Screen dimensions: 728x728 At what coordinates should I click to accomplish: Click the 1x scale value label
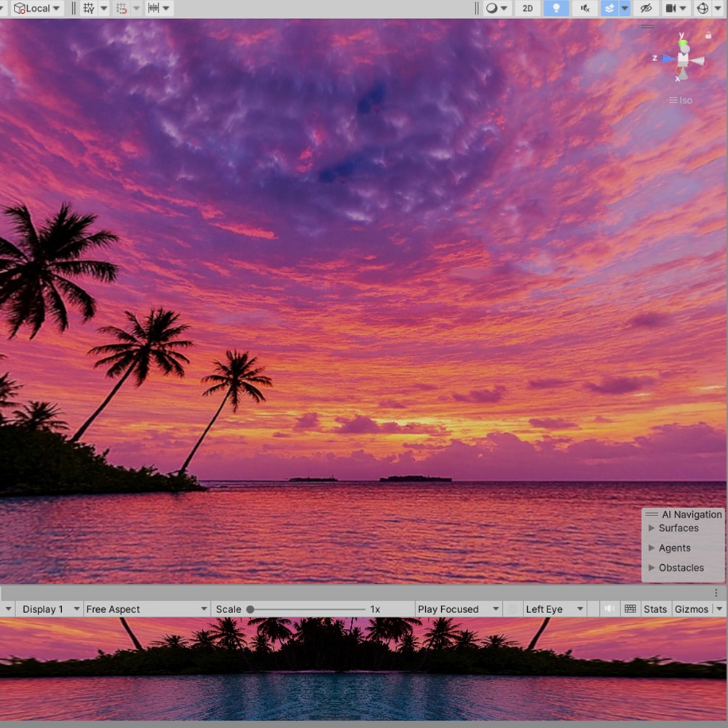[x=375, y=609]
